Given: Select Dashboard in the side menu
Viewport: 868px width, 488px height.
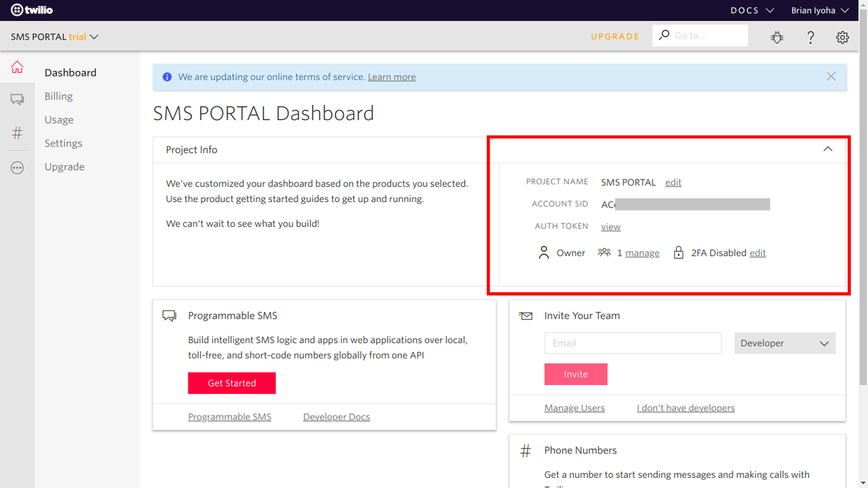Looking at the screenshot, I should tap(71, 73).
